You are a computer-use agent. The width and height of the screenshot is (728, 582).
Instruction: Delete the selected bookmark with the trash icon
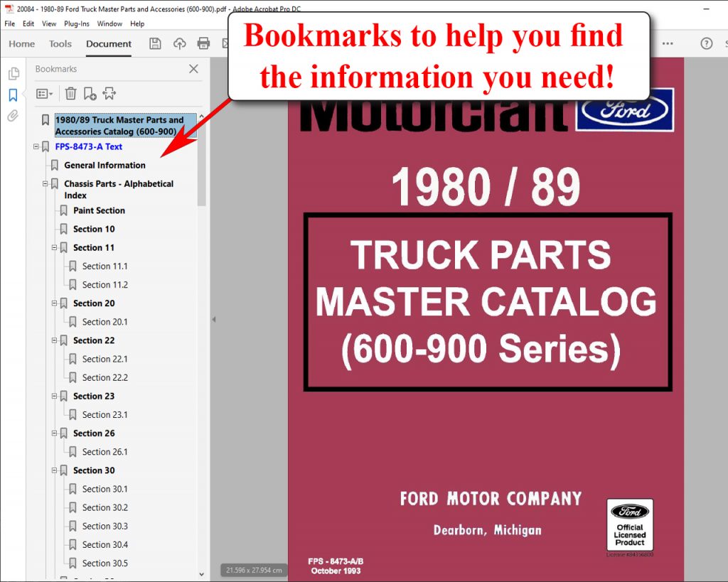click(x=70, y=93)
